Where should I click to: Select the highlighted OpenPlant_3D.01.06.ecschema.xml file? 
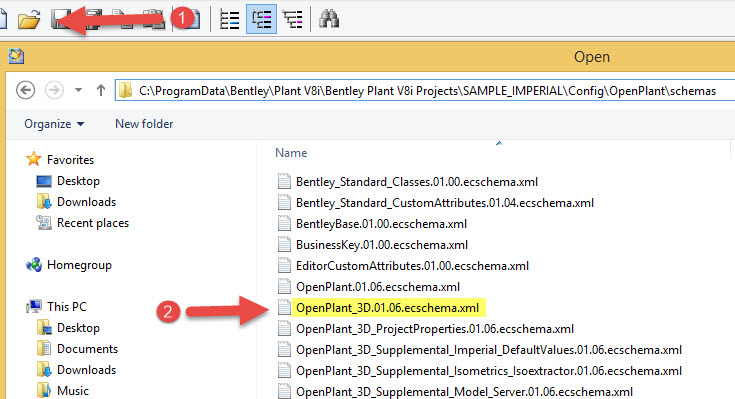pyautogui.click(x=387, y=308)
